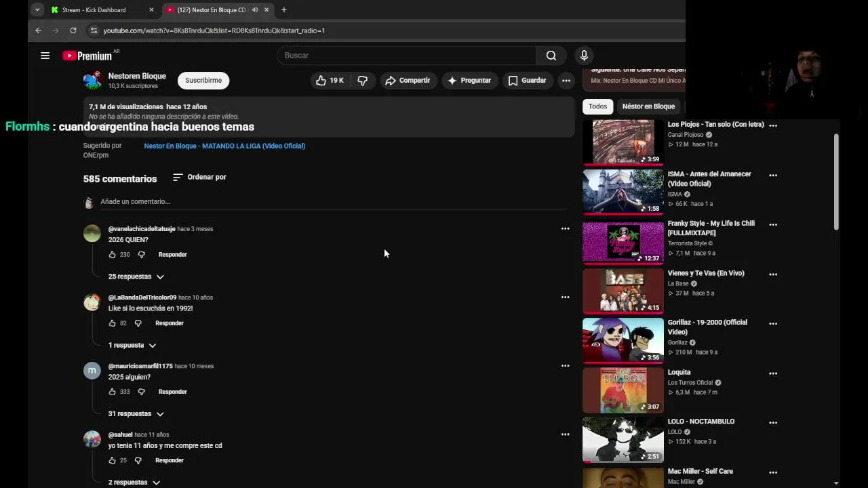This screenshot has width=868, height=488.
Task: Open options menu for ISMA video
Action: [772, 175]
